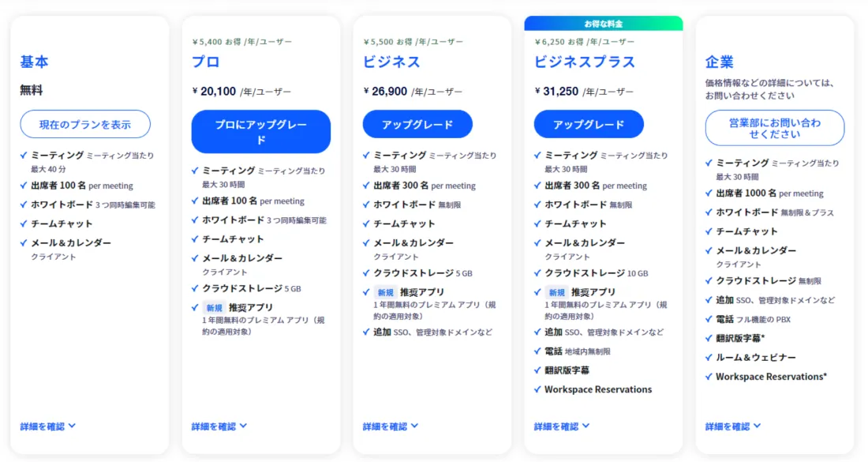The width and height of the screenshot is (868, 462).
Task: Click checkmark beside チームチャット in 基本 plan
Action: pyautogui.click(x=24, y=223)
